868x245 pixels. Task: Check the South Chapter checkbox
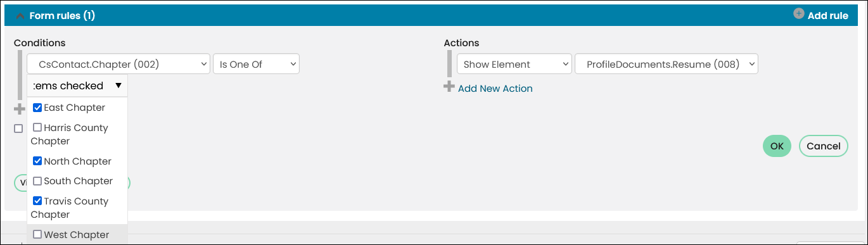(x=37, y=181)
